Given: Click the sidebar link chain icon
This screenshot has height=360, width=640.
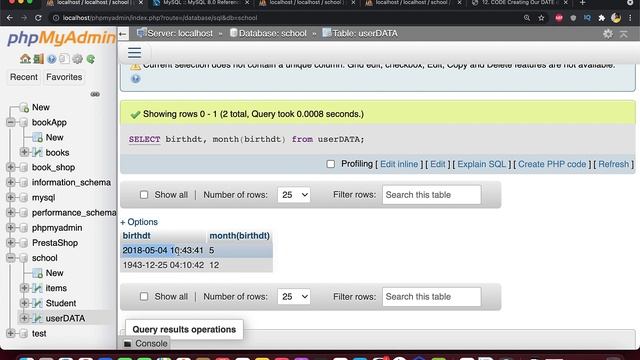Looking at the screenshot, I should [x=95, y=94].
